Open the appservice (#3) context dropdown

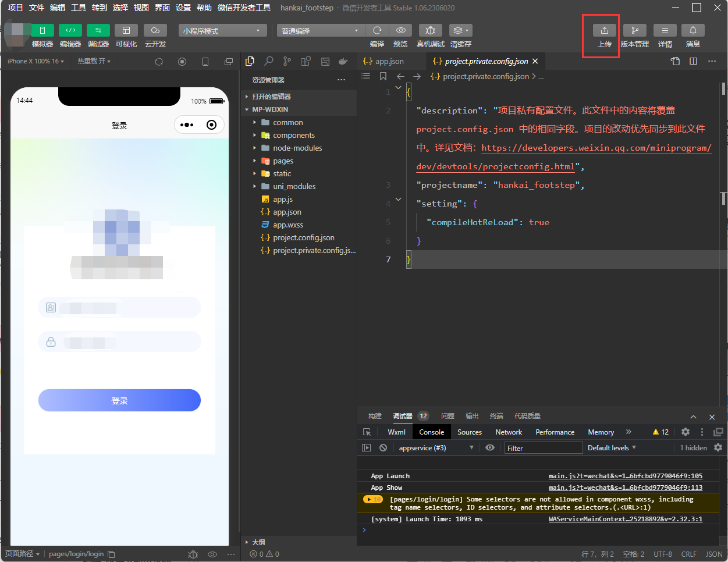[x=436, y=447]
